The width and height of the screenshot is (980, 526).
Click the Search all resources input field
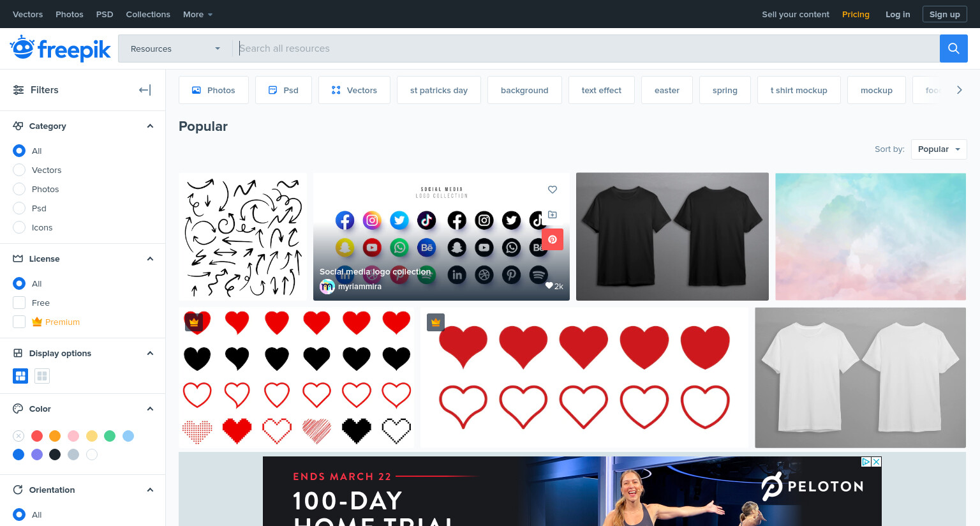click(586, 49)
